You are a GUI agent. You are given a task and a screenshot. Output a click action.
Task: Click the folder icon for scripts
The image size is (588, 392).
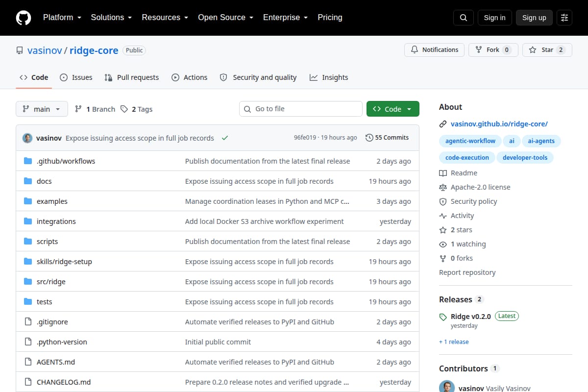point(28,242)
